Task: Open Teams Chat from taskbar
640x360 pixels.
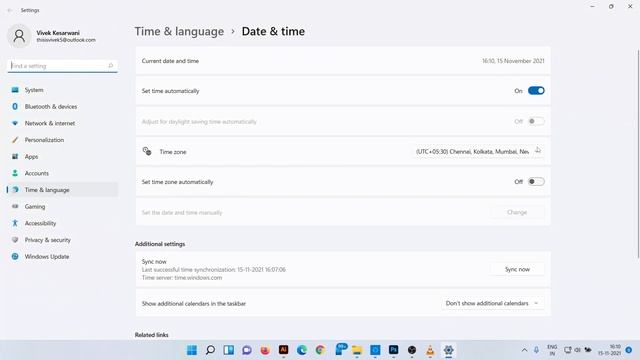Action: [x=247, y=350]
